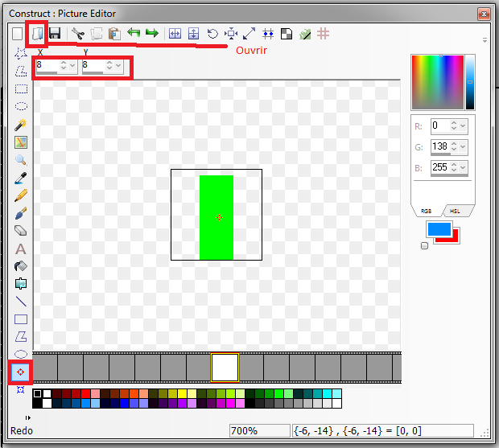499x448 pixels.
Task: Select the highlighted white animation frame
Action: click(x=225, y=368)
